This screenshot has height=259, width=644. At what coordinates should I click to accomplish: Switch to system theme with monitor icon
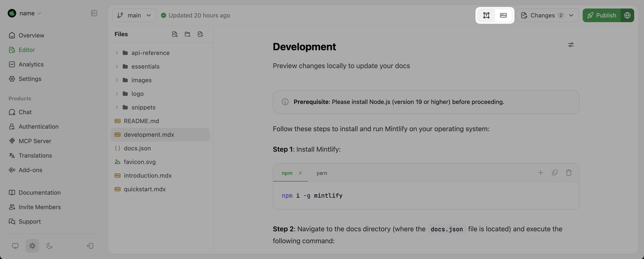[x=16, y=246]
